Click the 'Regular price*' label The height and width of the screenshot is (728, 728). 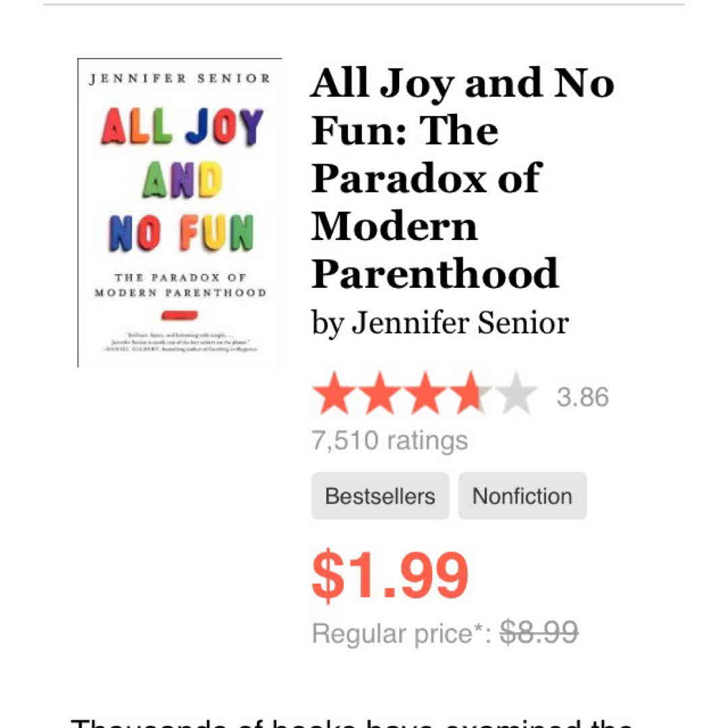tap(402, 634)
